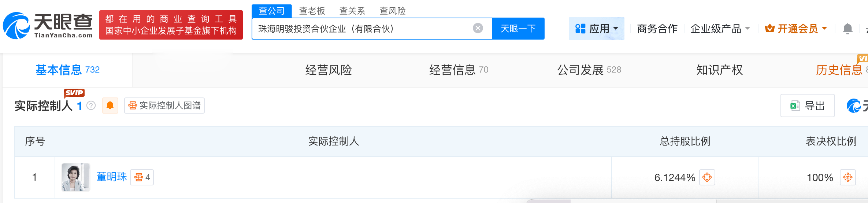This screenshot has height=203, width=868.
Task: Switch to the 查风险 search tab
Action: tap(393, 11)
